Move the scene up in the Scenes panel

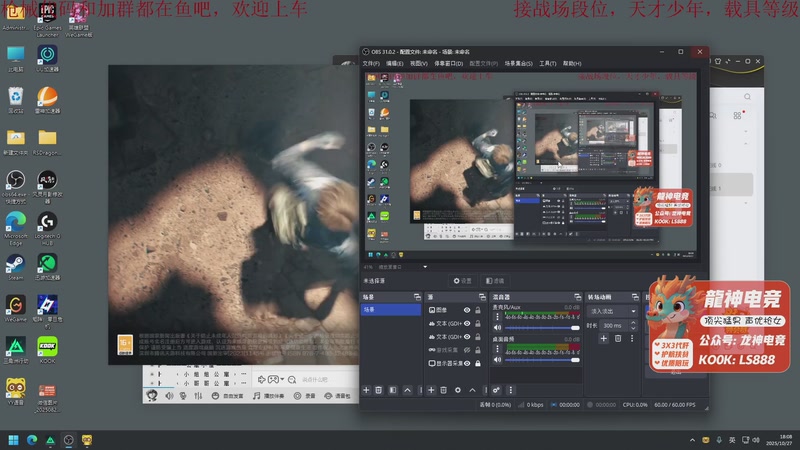pos(407,390)
